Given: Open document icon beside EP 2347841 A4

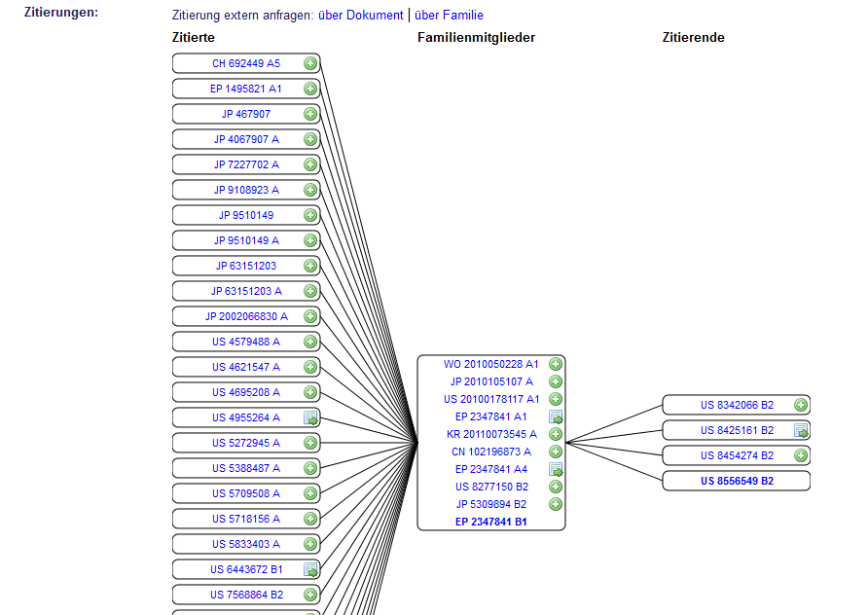Looking at the screenshot, I should pos(556,469).
